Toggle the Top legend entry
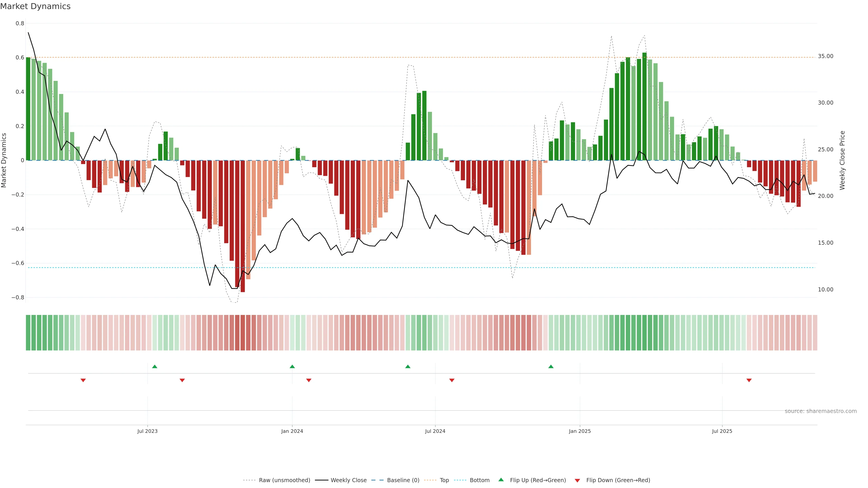 coord(444,480)
